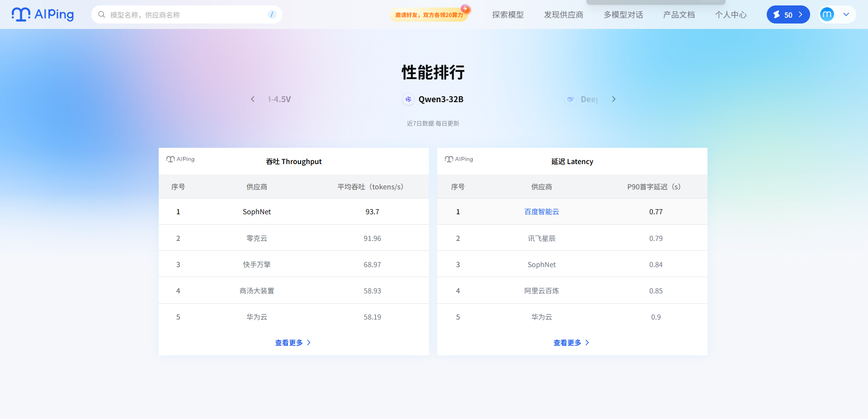Click SophNet in the Throughput table
Viewport: 868px width, 419px height.
(257, 212)
